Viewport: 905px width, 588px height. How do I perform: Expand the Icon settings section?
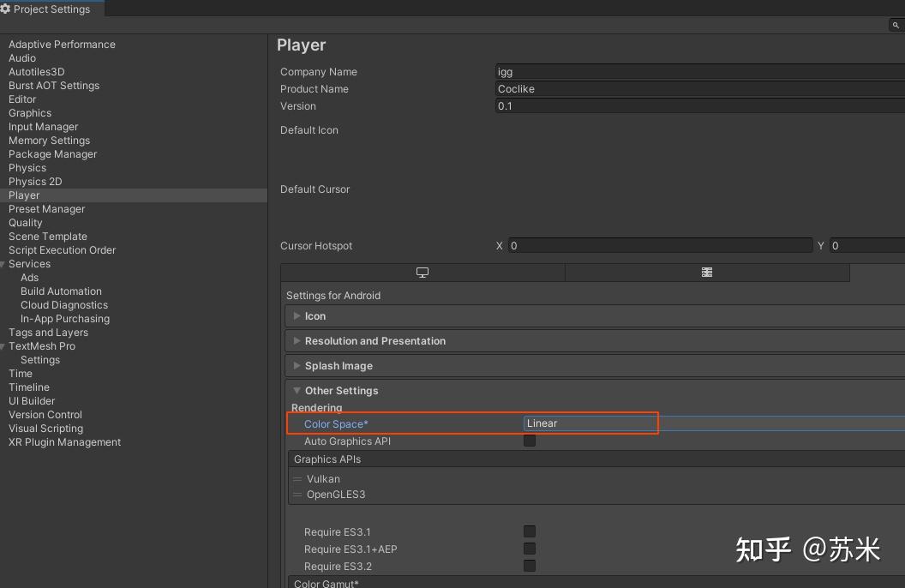click(315, 316)
